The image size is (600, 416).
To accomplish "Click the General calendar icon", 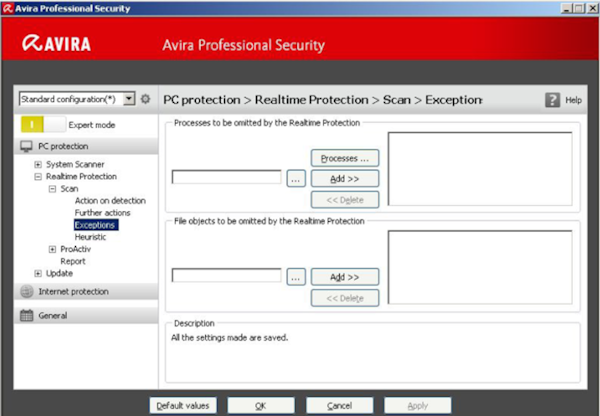I will pyautogui.click(x=26, y=315).
